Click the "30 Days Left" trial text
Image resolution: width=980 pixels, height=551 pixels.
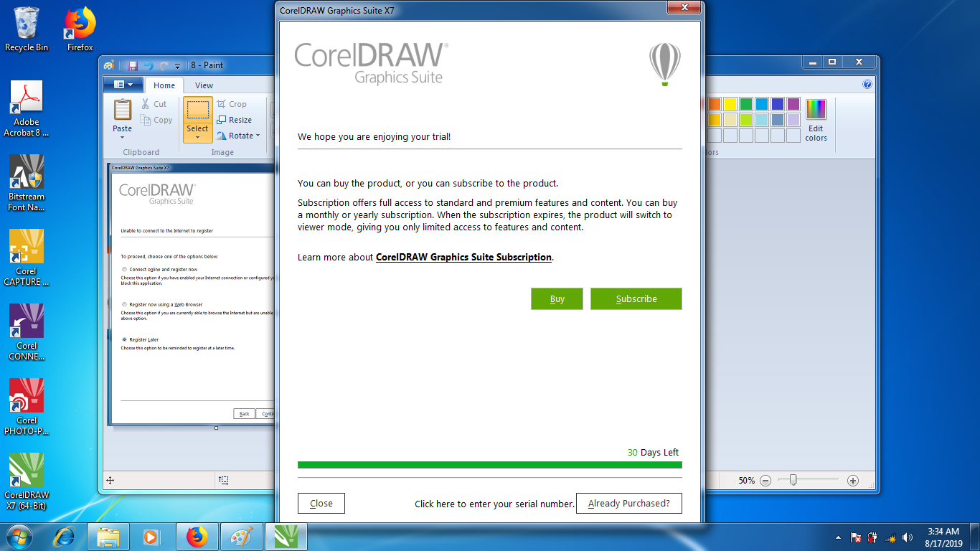pyautogui.click(x=653, y=453)
